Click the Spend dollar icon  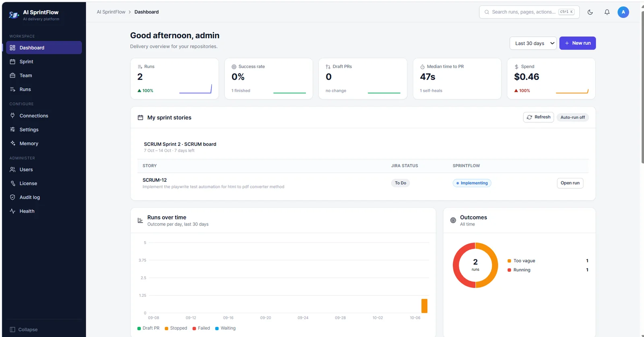pyautogui.click(x=516, y=67)
